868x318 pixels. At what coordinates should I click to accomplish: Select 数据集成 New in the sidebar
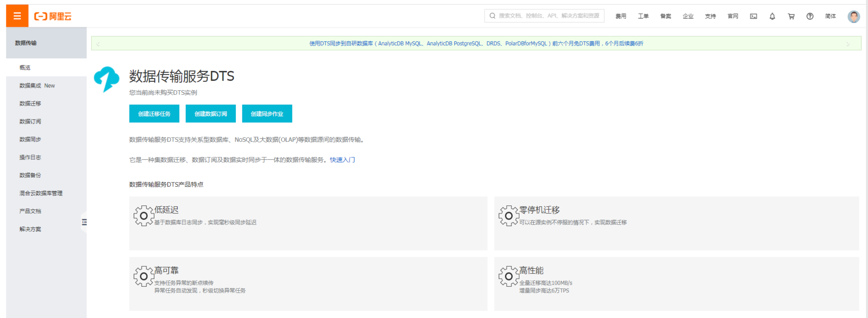[46, 86]
